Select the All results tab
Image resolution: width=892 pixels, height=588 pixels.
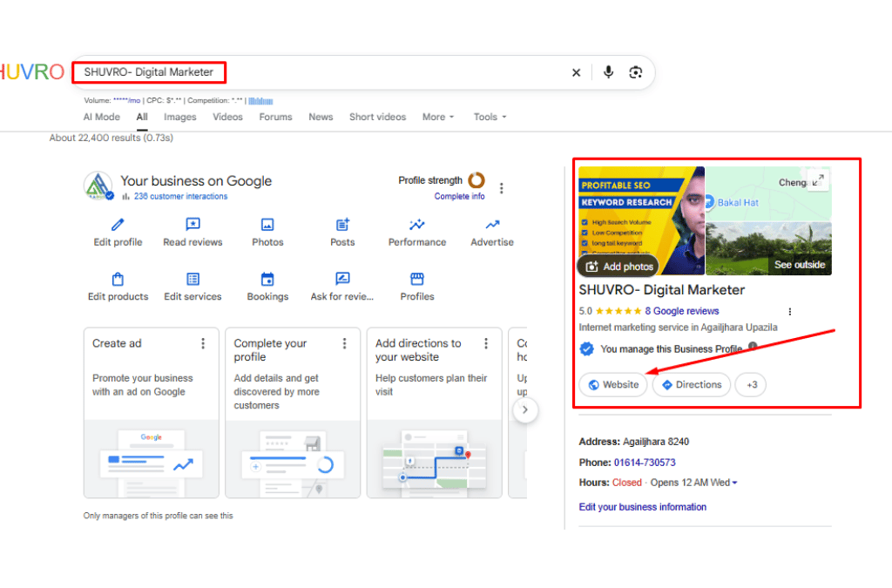tap(142, 117)
